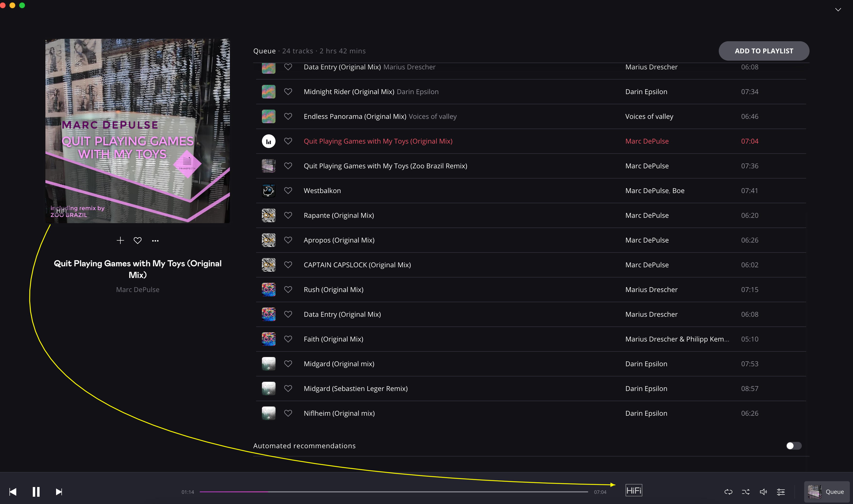Toggle repeat mode in player bar
Screen dimensions: 853x504
[728, 491]
